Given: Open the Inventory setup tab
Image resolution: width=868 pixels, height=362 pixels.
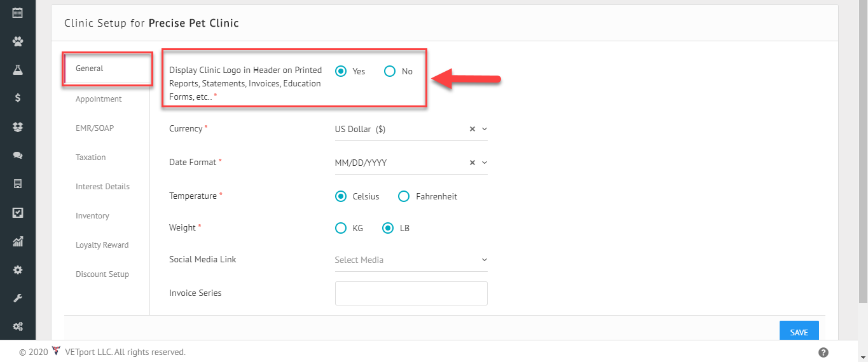Looking at the screenshot, I should [x=92, y=216].
